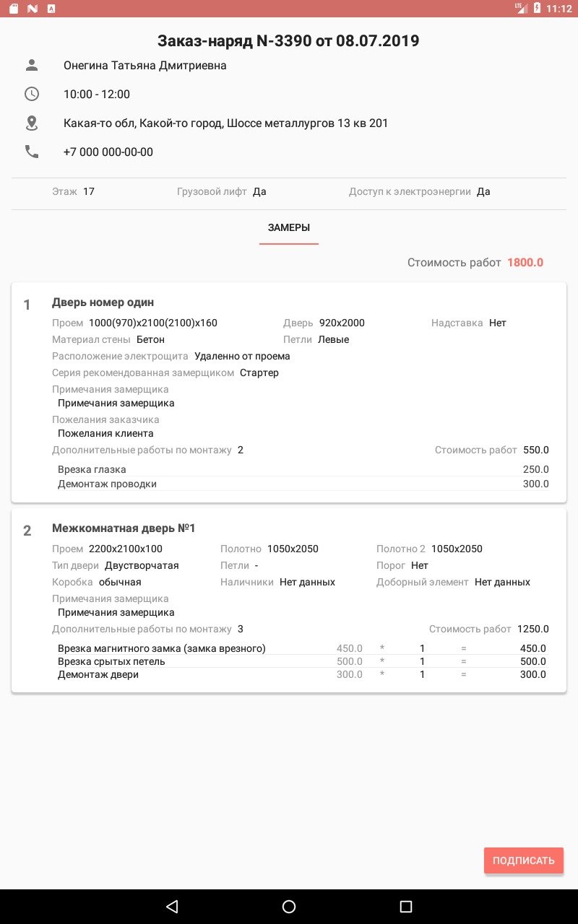The height and width of the screenshot is (924, 578).
Task: Click the battery indicator in the status bar
Action: click(x=536, y=9)
